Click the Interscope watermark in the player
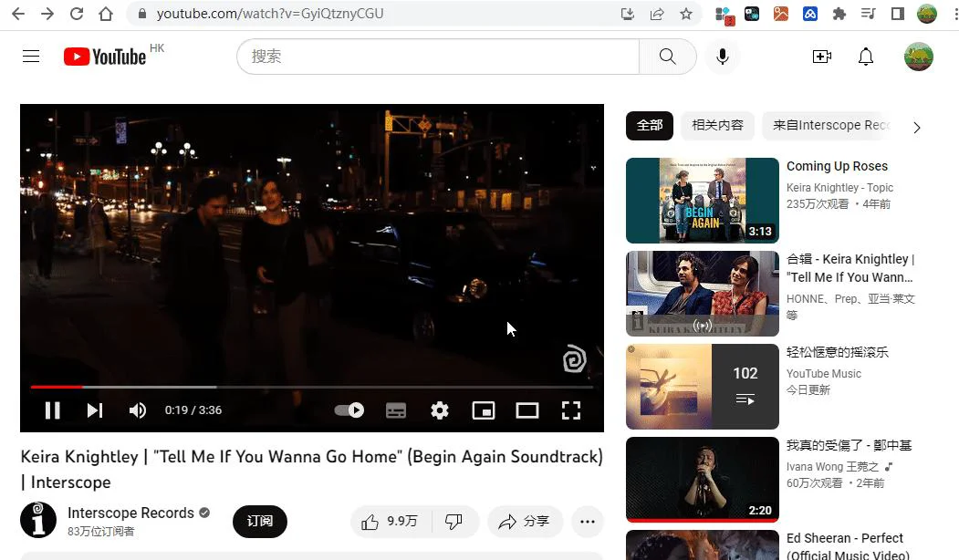Viewport: 959px width, 560px height. tap(574, 358)
